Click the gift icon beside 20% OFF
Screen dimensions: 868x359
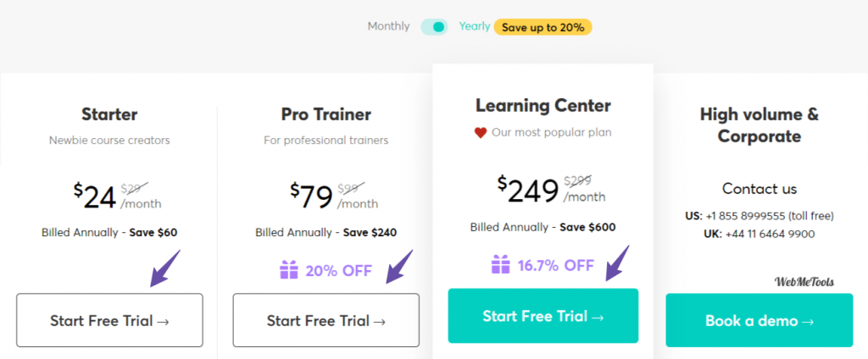point(289,270)
